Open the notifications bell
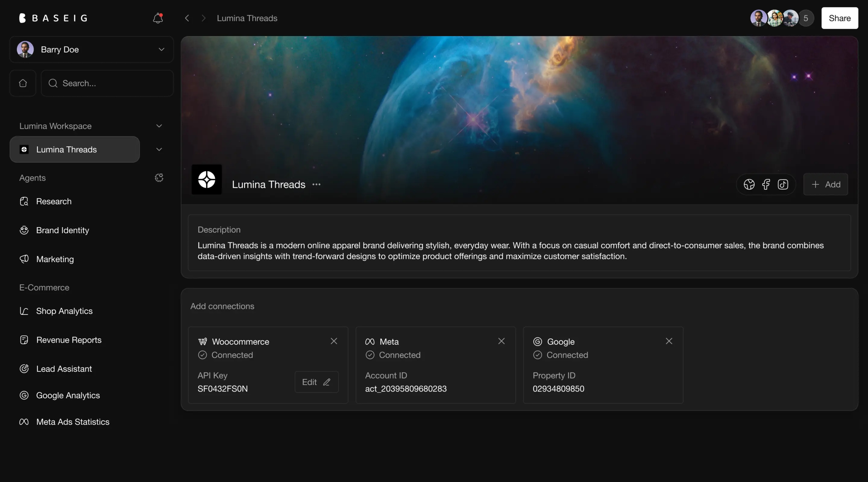 [x=158, y=18]
